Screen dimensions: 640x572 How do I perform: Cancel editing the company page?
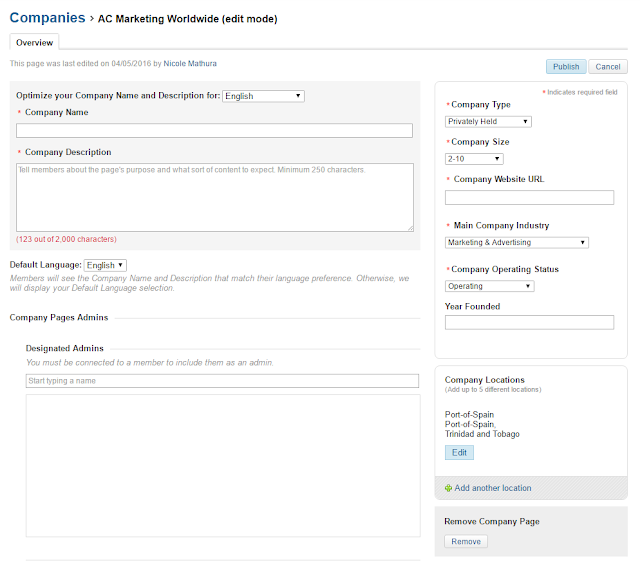608,67
